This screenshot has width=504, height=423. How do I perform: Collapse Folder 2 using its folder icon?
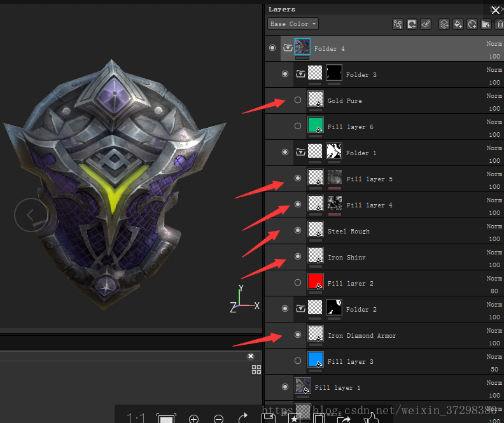coord(300,309)
